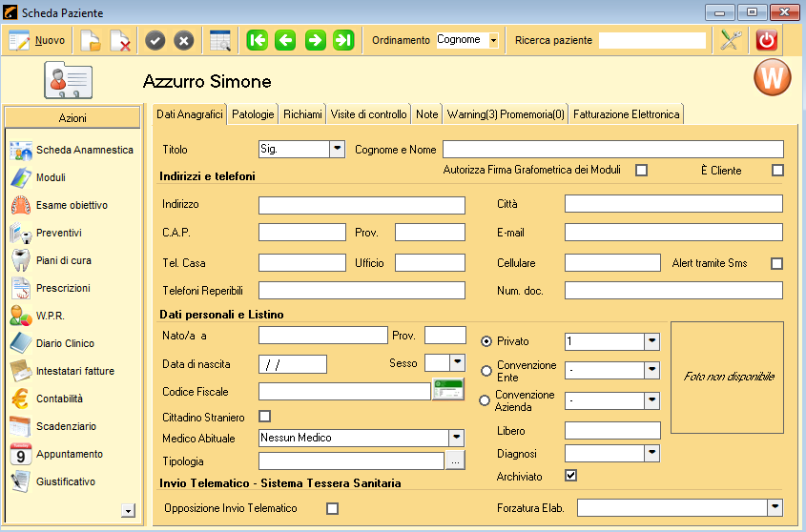Select the Convenzione Ente radio button
Screen dimensions: 806x532
click(486, 371)
